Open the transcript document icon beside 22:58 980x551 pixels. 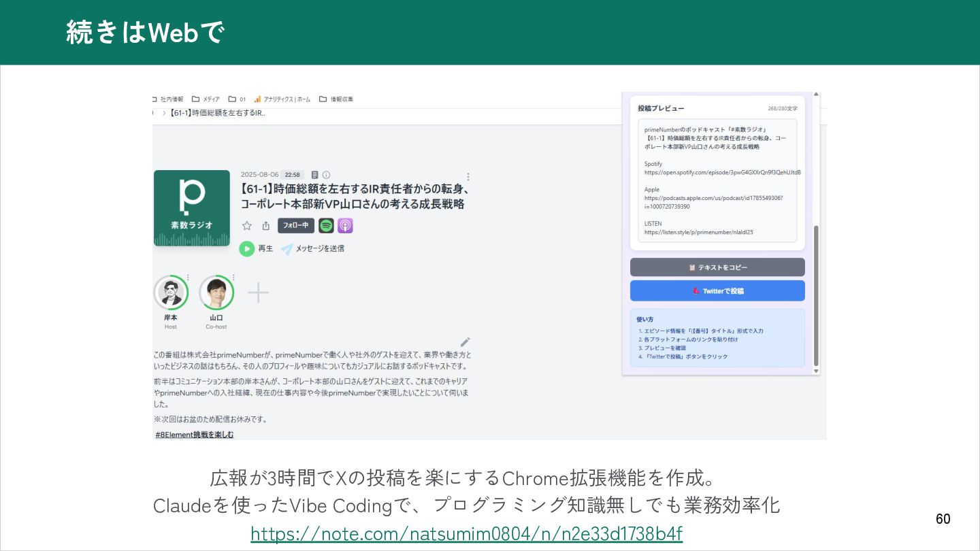pos(314,175)
